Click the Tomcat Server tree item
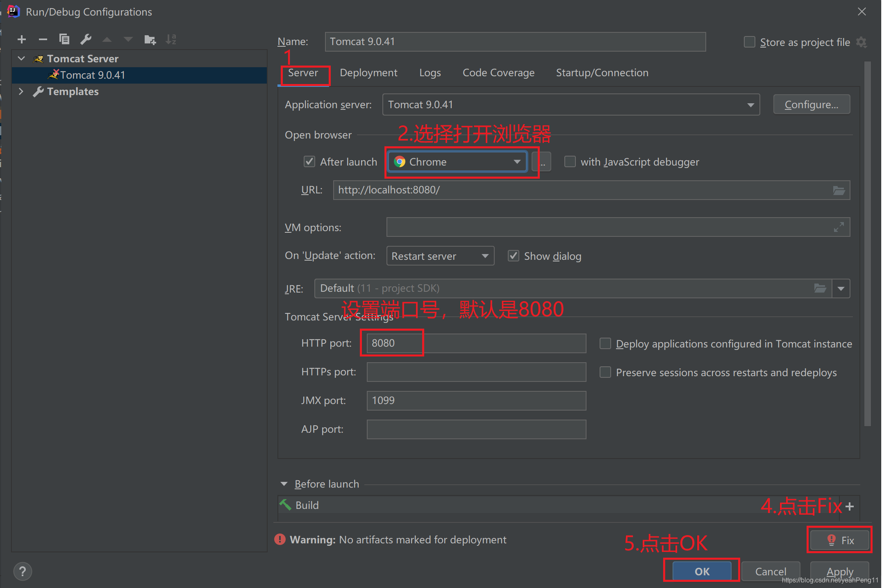The image size is (882, 588). point(84,59)
